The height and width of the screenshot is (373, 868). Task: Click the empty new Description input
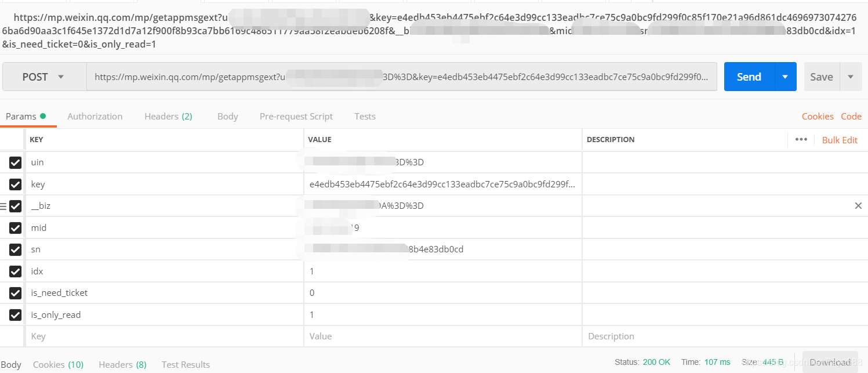click(725, 336)
